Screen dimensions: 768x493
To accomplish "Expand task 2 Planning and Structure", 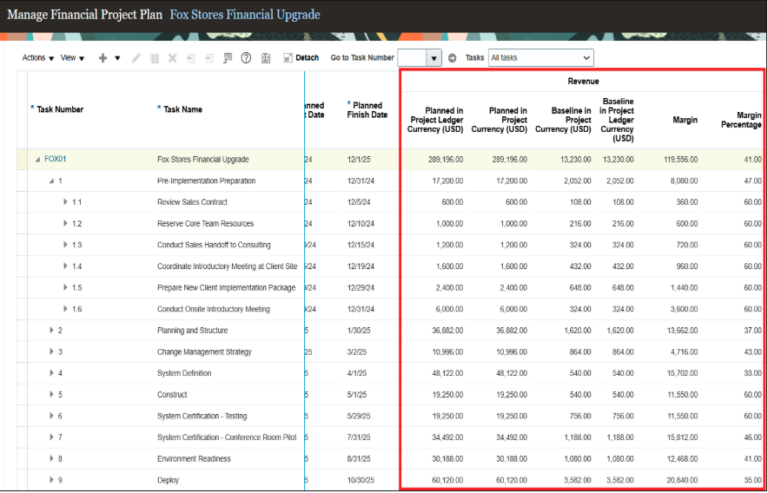I will [51, 330].
